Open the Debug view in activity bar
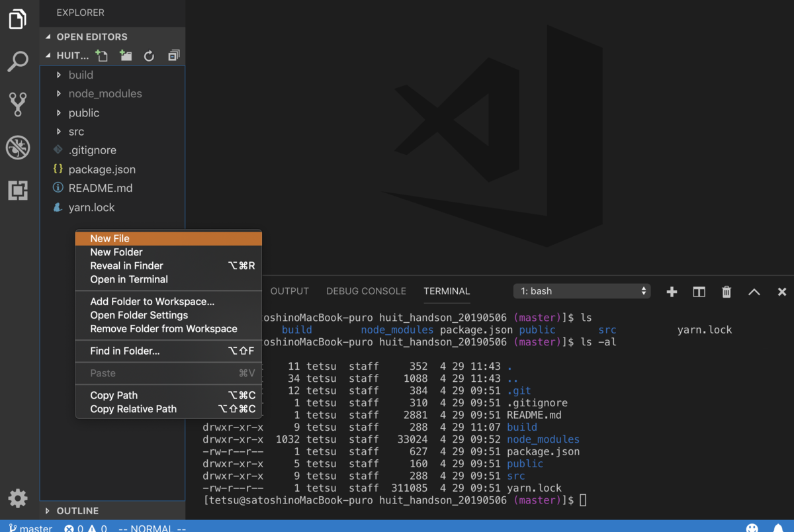 tap(18, 148)
